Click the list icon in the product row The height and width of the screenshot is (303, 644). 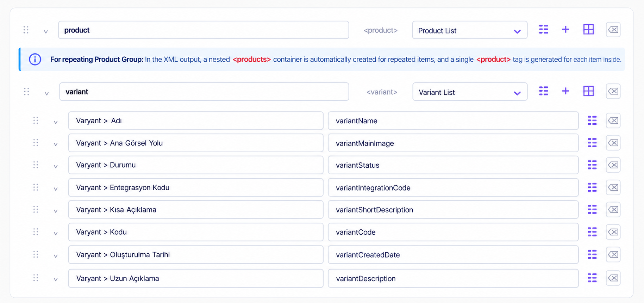click(x=543, y=30)
